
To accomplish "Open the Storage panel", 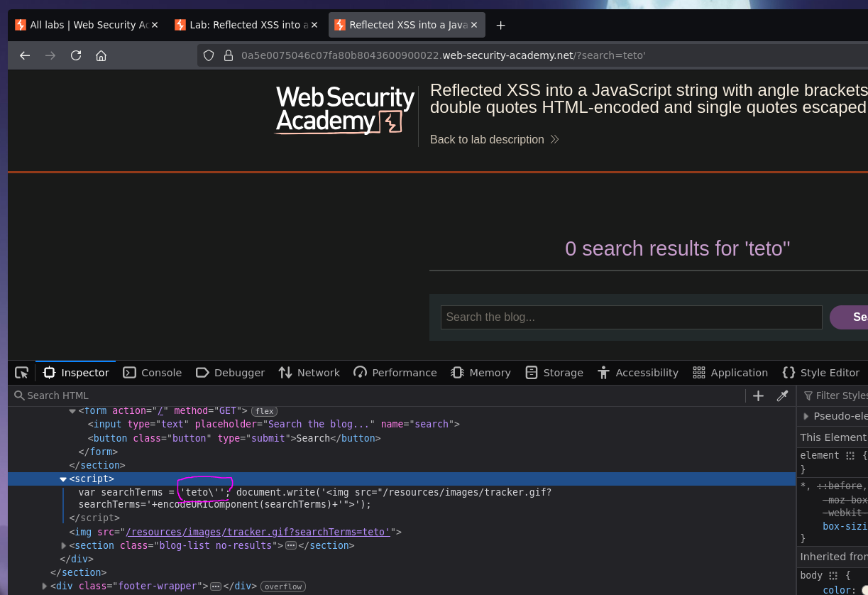I will (554, 373).
